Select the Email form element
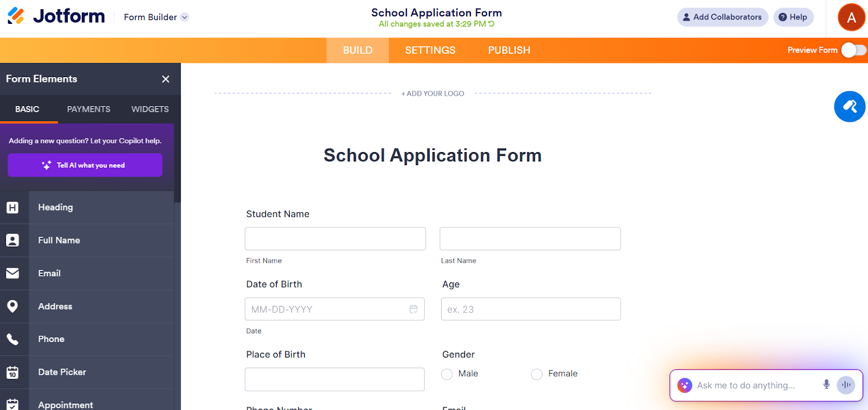 (49, 273)
